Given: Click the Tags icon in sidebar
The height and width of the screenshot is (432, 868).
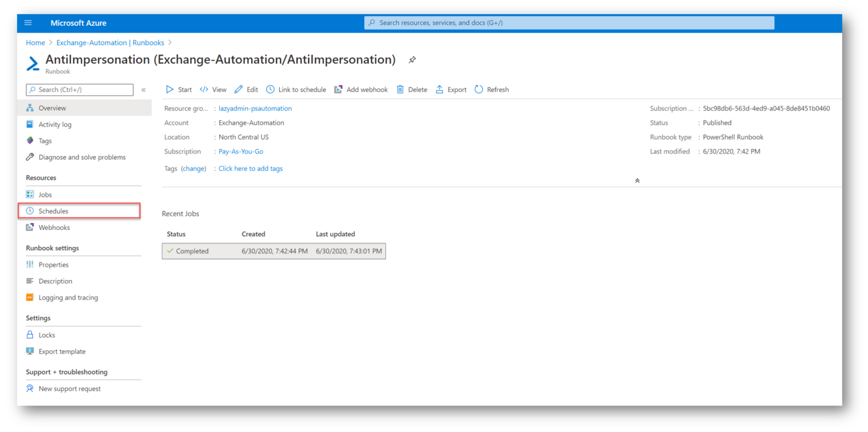Looking at the screenshot, I should [30, 141].
